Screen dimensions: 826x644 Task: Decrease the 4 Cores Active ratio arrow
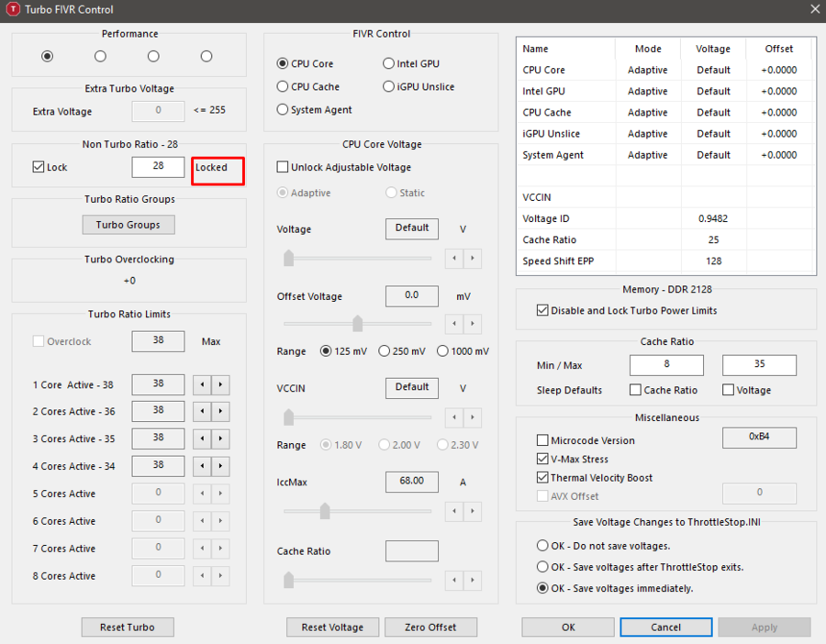click(x=202, y=466)
